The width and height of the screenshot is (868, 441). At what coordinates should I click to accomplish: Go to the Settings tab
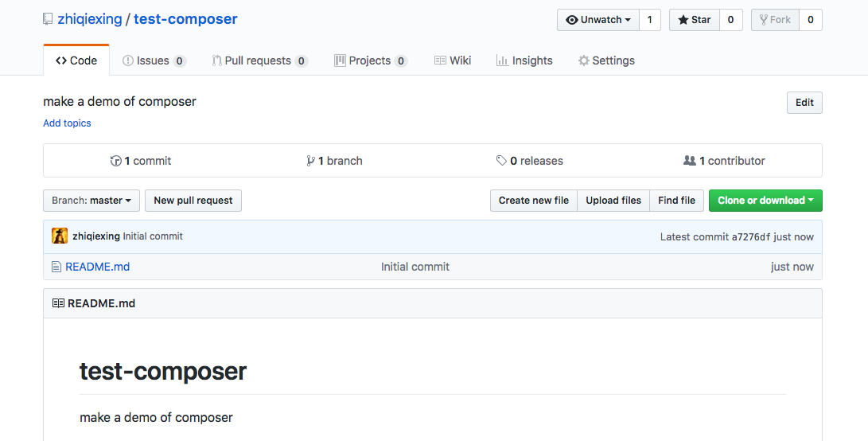[x=606, y=60]
